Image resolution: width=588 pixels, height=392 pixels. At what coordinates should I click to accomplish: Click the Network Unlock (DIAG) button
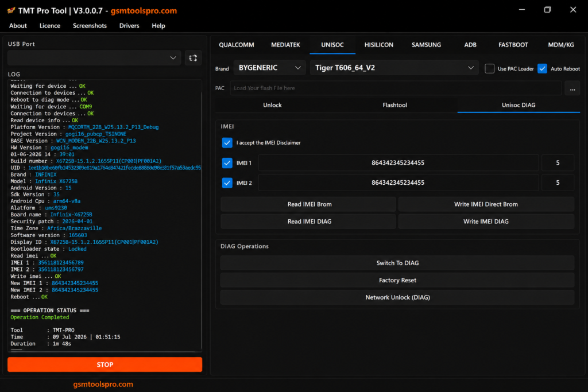coord(397,297)
